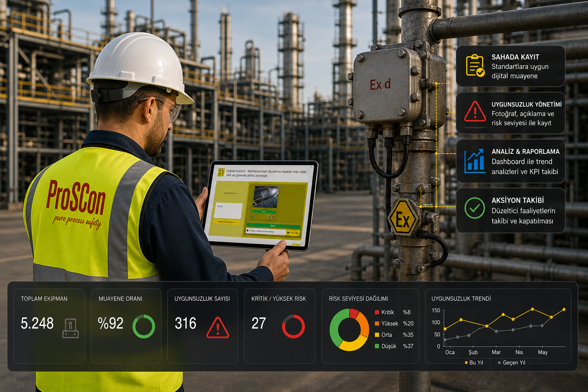This screenshot has height=392, width=588.
Task: Click the ProSCon logo on the vest
Action: pyautogui.click(x=76, y=197)
